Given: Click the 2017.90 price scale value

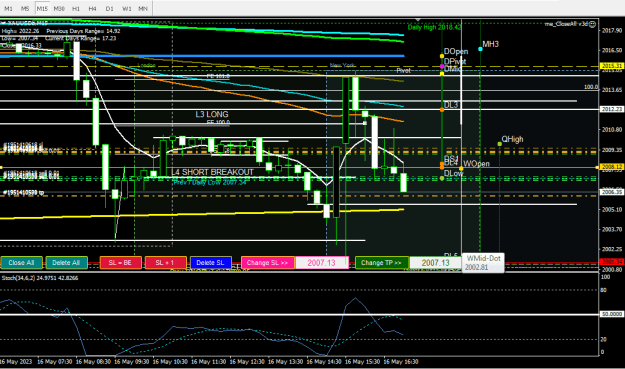Looking at the screenshot, I should click(x=612, y=31).
